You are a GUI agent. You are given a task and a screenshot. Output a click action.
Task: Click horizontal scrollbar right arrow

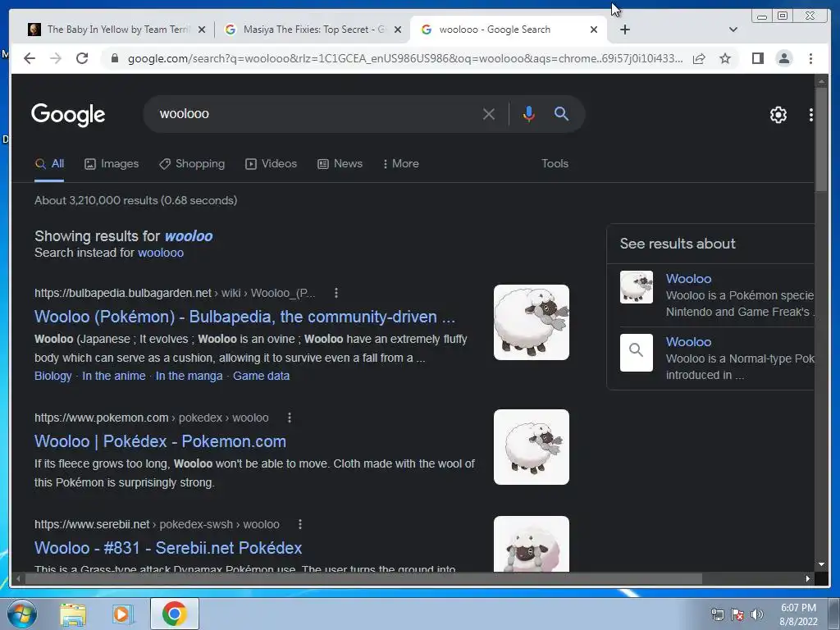click(x=808, y=579)
